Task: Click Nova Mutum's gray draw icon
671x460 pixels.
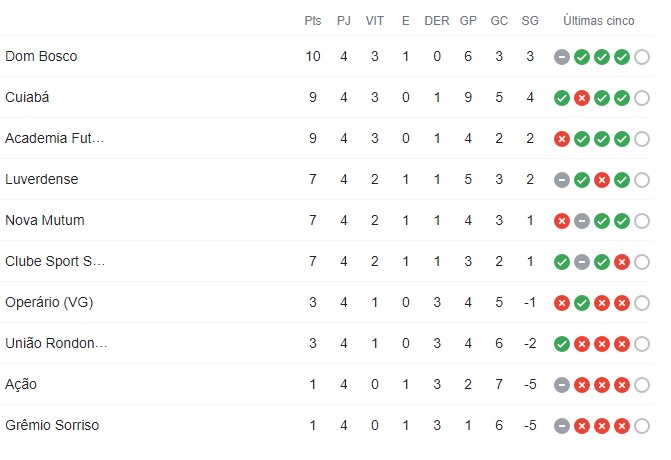Action: click(x=582, y=221)
